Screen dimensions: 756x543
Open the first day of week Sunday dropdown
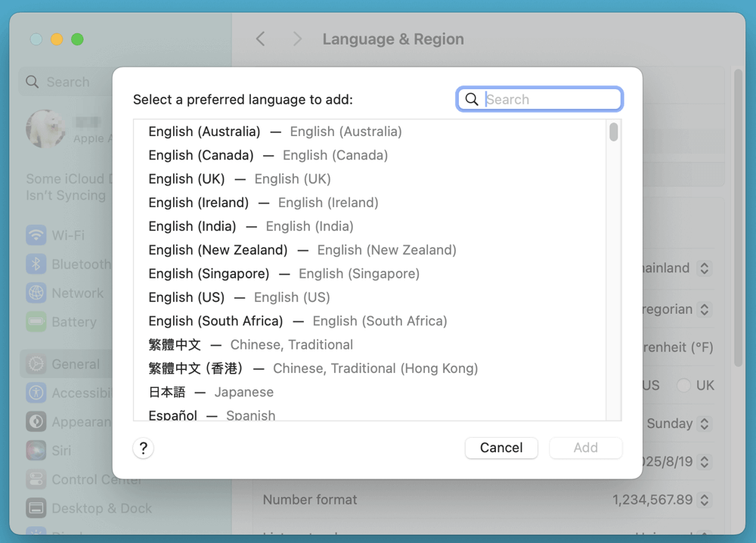705,424
